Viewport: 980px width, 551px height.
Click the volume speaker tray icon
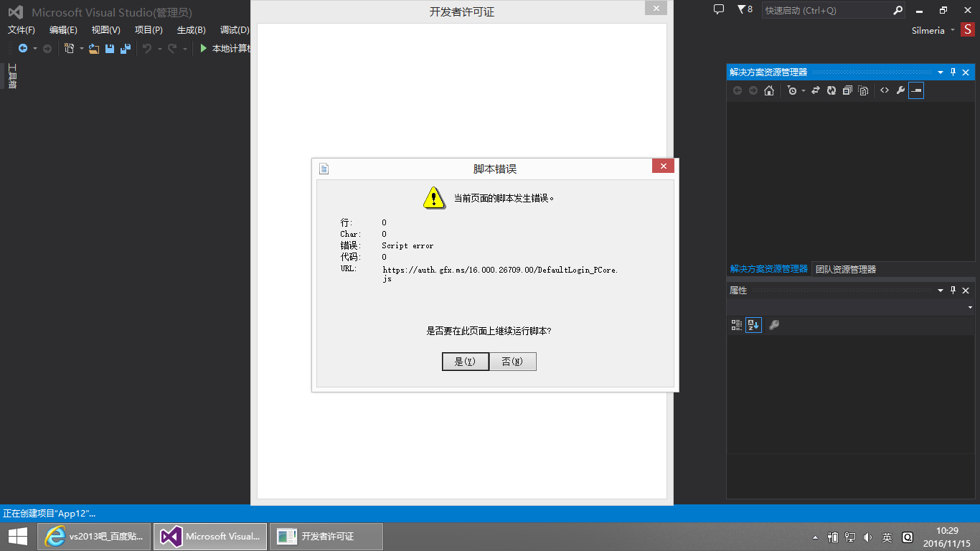(x=868, y=537)
